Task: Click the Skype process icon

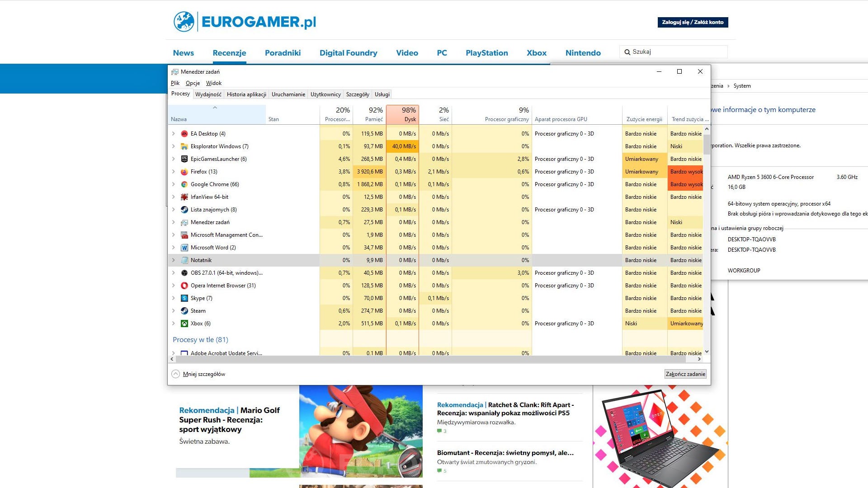Action: tap(184, 298)
